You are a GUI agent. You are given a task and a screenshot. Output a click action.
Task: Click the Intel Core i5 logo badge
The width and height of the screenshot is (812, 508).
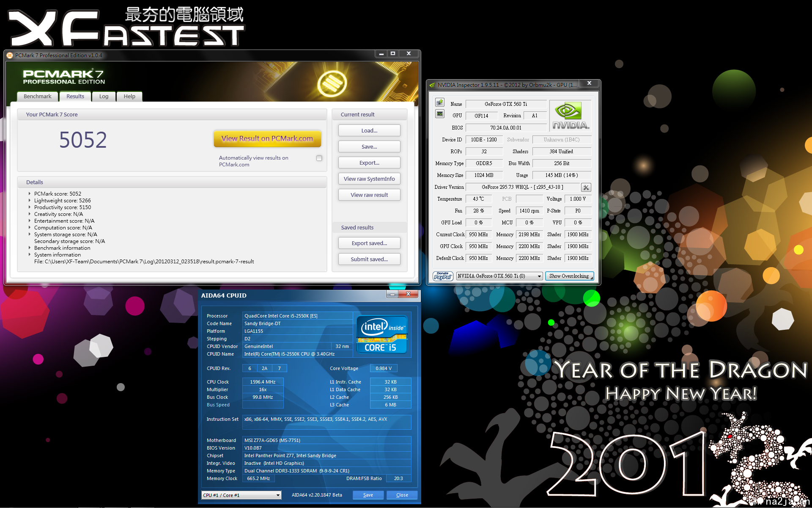point(382,334)
